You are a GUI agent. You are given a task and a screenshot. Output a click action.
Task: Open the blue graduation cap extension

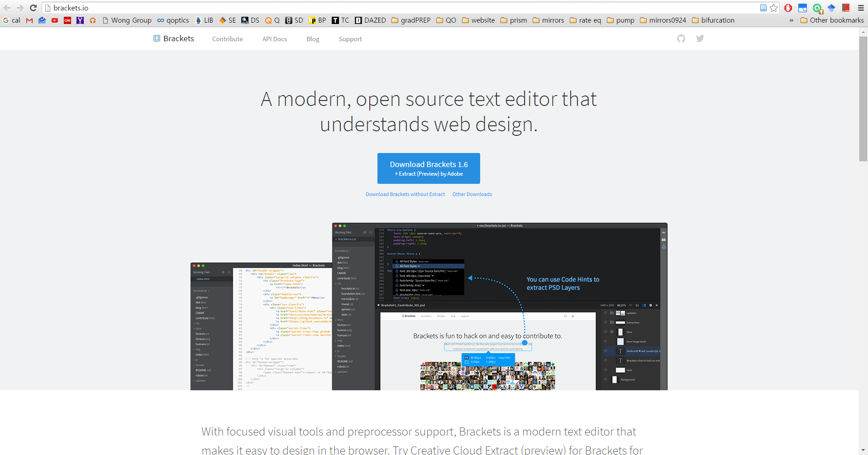(x=831, y=8)
